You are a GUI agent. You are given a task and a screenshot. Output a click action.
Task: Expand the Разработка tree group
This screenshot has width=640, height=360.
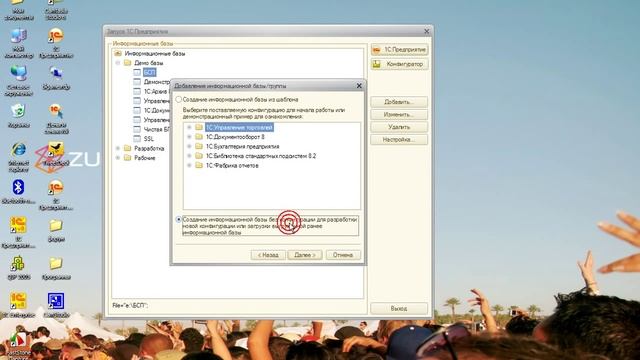coord(118,148)
